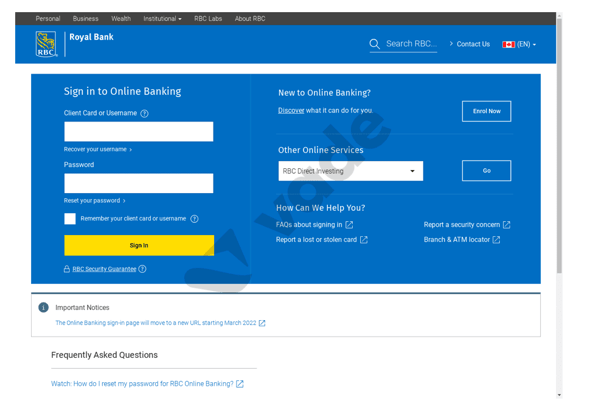Follow the Reset your password link
Image resolution: width=590 pixels, height=401 pixels.
pos(94,200)
